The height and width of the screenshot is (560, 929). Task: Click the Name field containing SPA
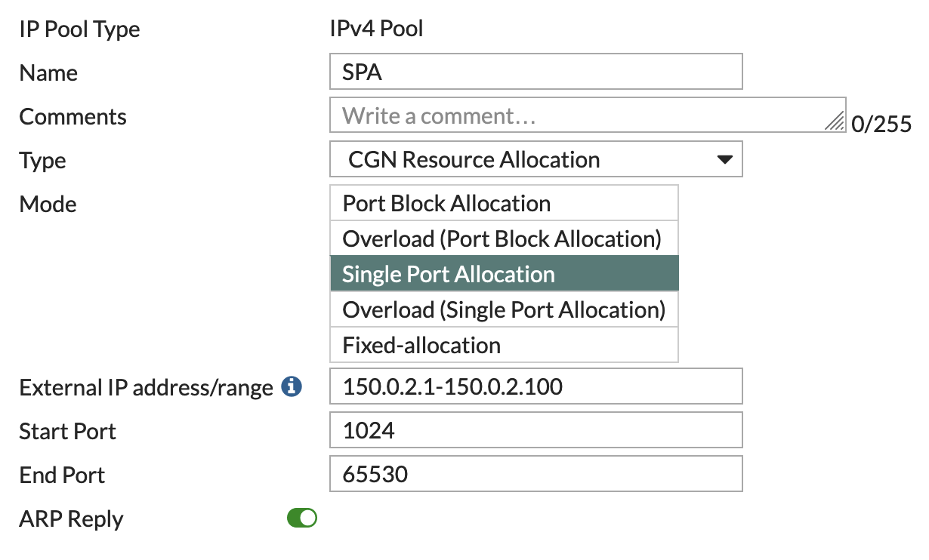tap(536, 72)
